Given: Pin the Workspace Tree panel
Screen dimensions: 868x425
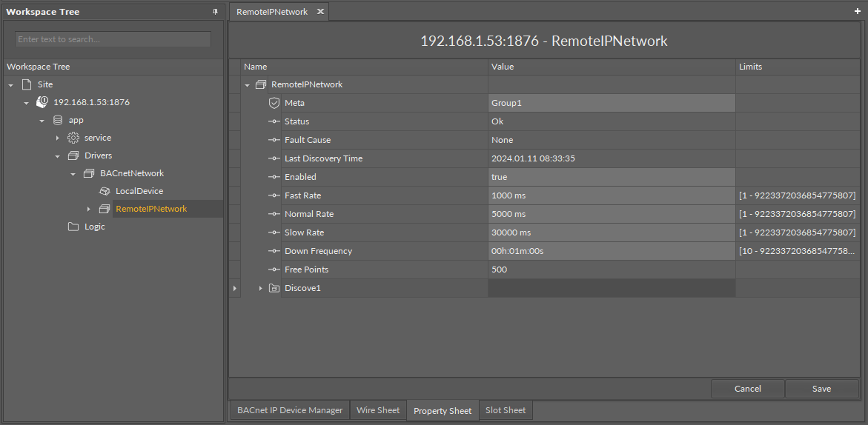Looking at the screenshot, I should pos(215,12).
